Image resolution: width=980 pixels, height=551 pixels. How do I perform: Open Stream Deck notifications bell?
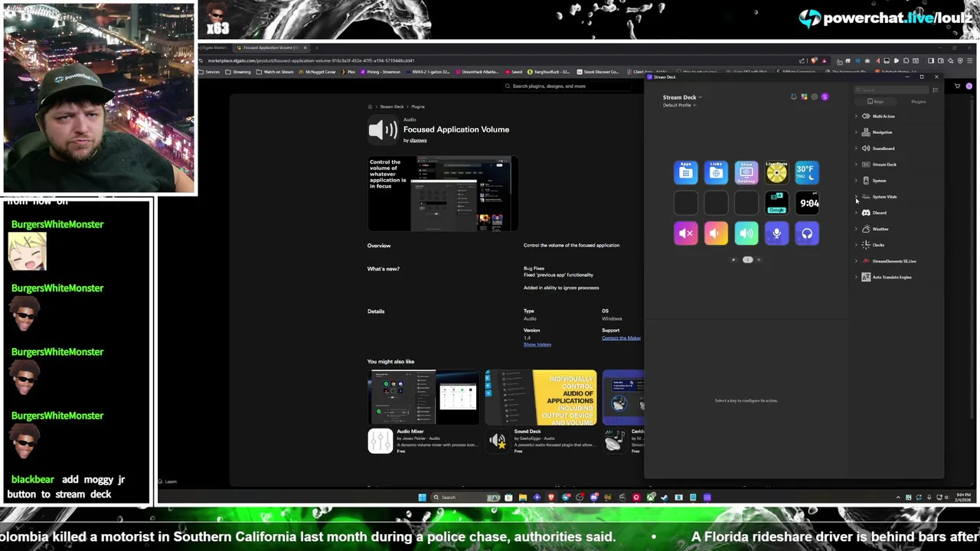pyautogui.click(x=794, y=97)
